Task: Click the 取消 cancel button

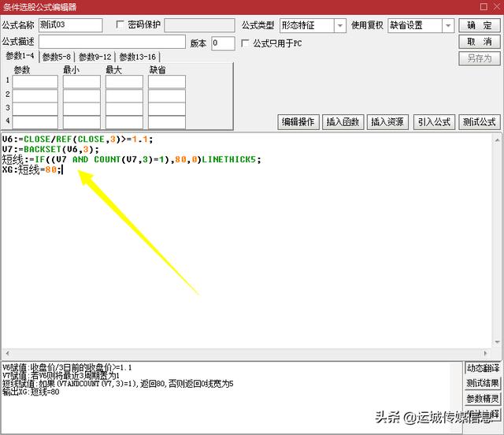Action: [x=480, y=42]
